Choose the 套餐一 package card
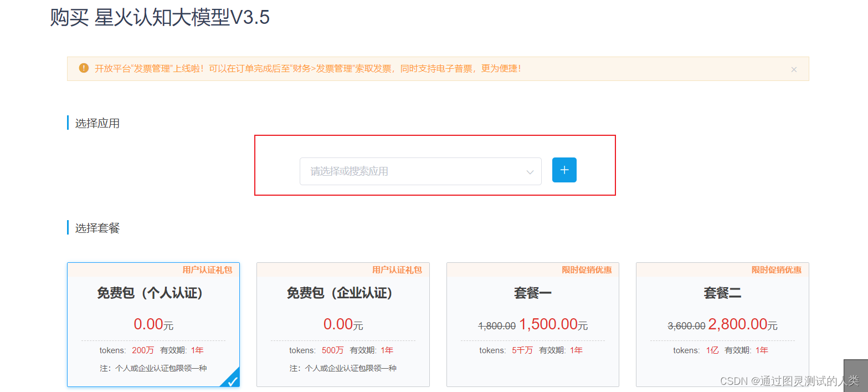This screenshot has height=392, width=868. tap(533, 324)
